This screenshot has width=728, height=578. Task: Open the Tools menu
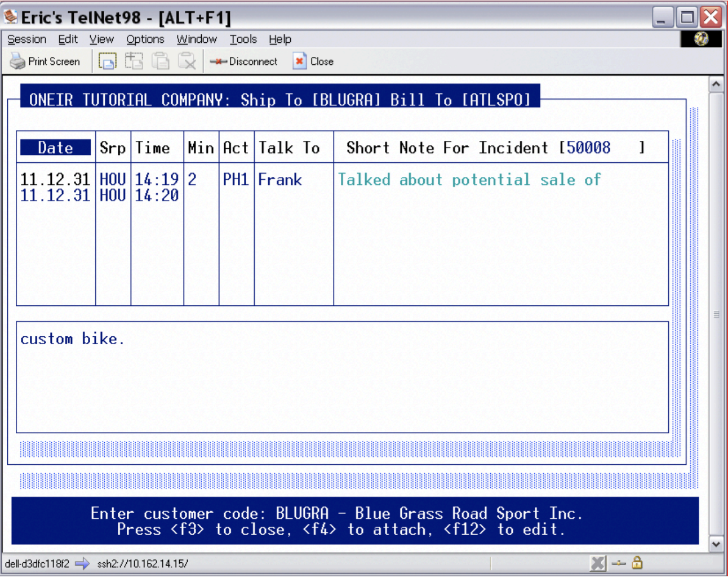click(x=243, y=39)
